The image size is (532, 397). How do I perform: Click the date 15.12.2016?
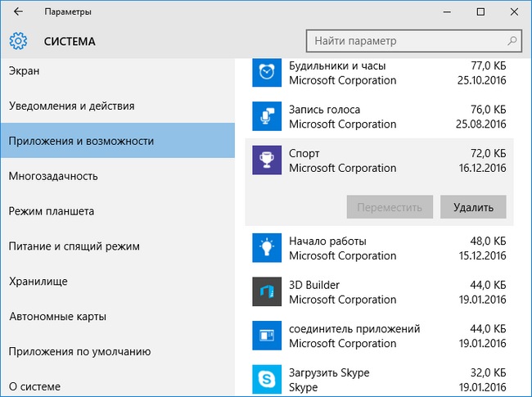pos(482,255)
